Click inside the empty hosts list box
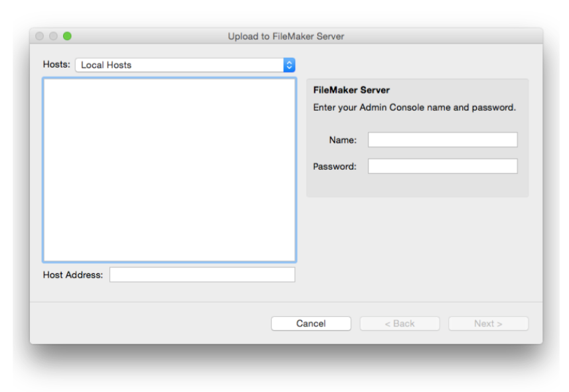The width and height of the screenshot is (569, 392). coord(169,170)
